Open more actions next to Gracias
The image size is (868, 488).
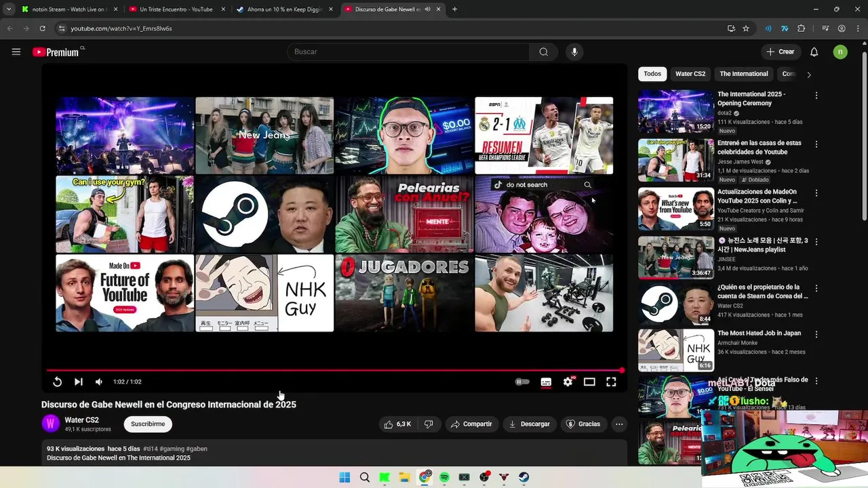point(619,424)
